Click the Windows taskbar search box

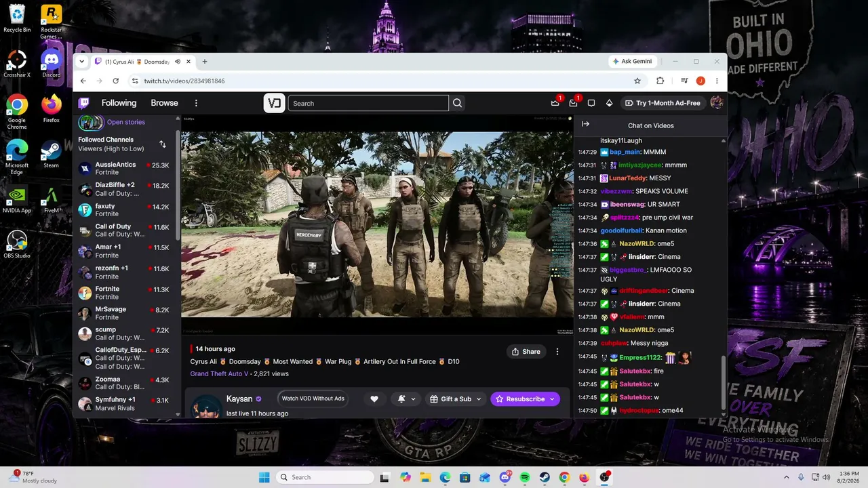[x=324, y=477]
